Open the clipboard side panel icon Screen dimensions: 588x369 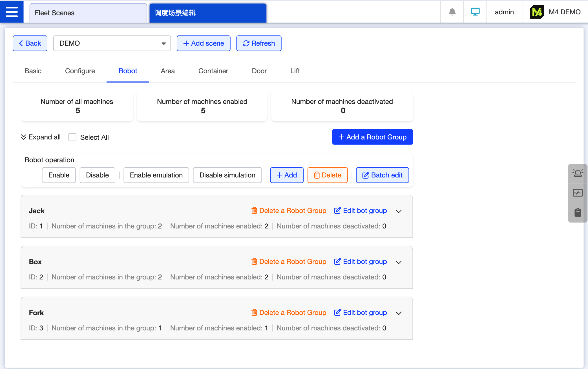(x=578, y=212)
